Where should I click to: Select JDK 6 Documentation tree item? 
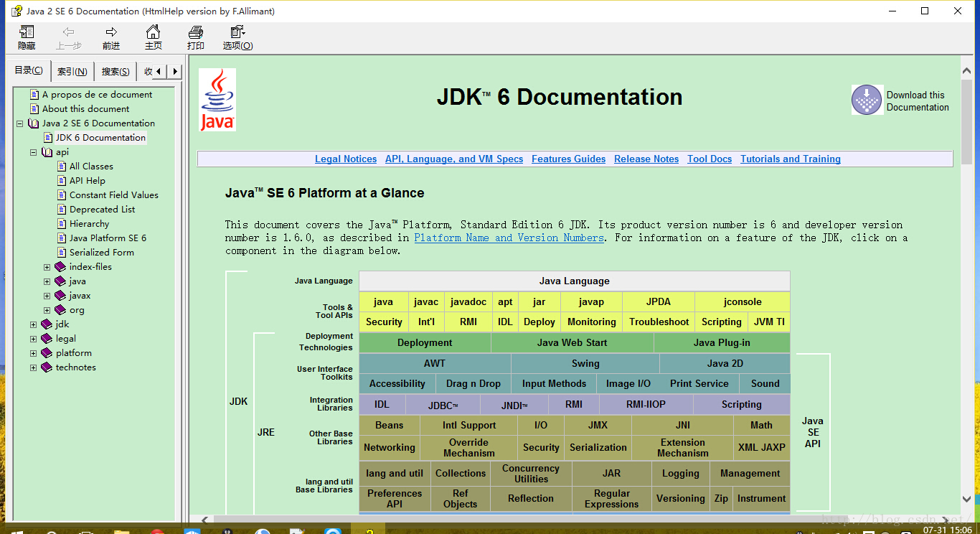pyautogui.click(x=100, y=138)
